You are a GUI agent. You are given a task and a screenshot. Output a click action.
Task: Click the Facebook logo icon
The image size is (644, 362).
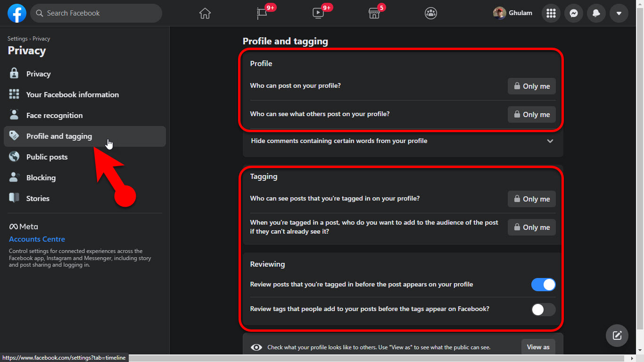(17, 13)
